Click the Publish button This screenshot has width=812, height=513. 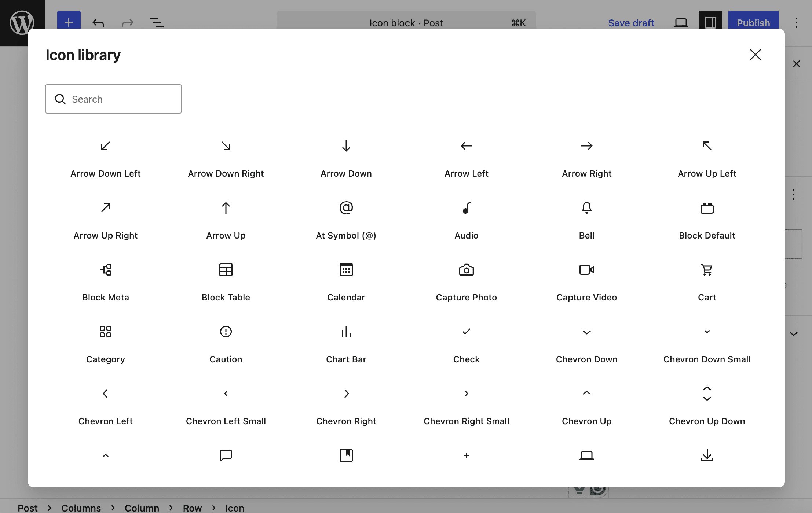coord(753,22)
